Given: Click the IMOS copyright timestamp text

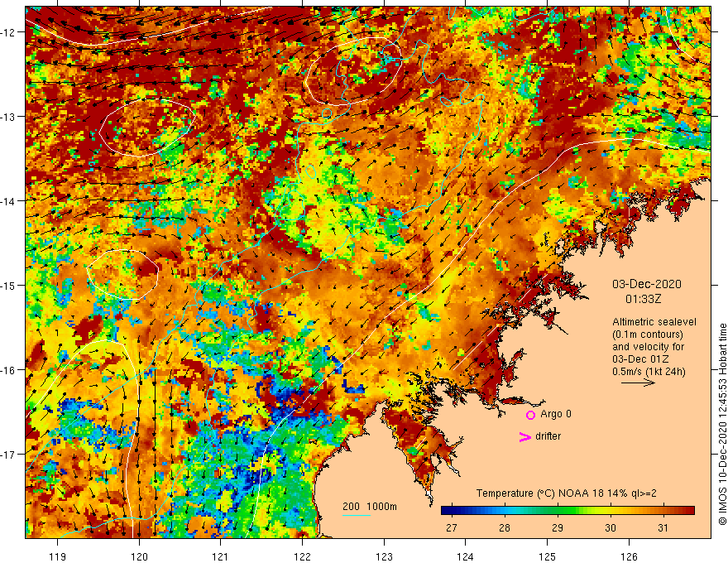Looking at the screenshot, I should click(722, 425).
